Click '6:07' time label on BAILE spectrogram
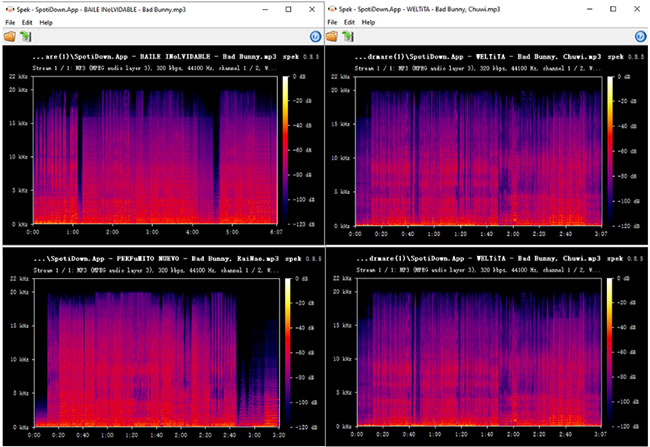650x447 pixels. pyautogui.click(x=276, y=232)
